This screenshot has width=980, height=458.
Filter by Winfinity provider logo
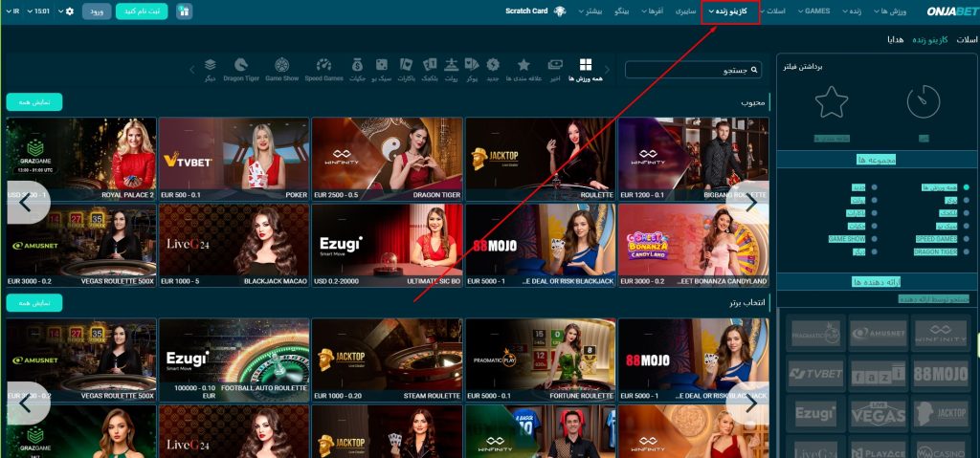click(941, 335)
